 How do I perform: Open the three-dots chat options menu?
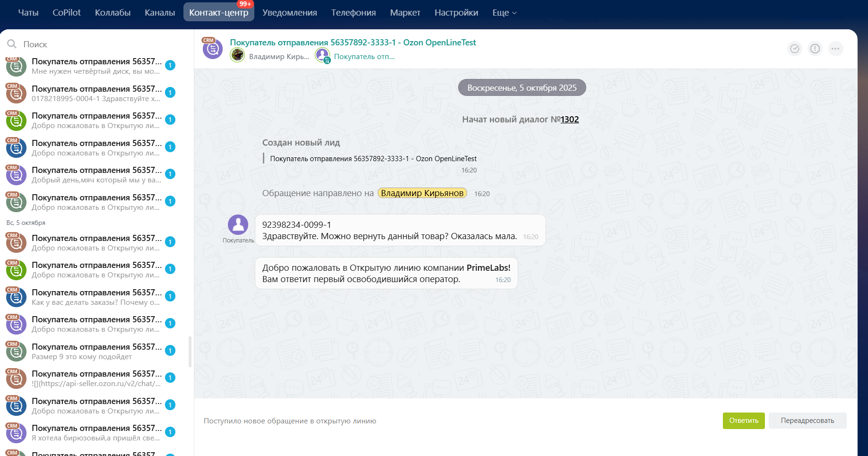pos(835,49)
